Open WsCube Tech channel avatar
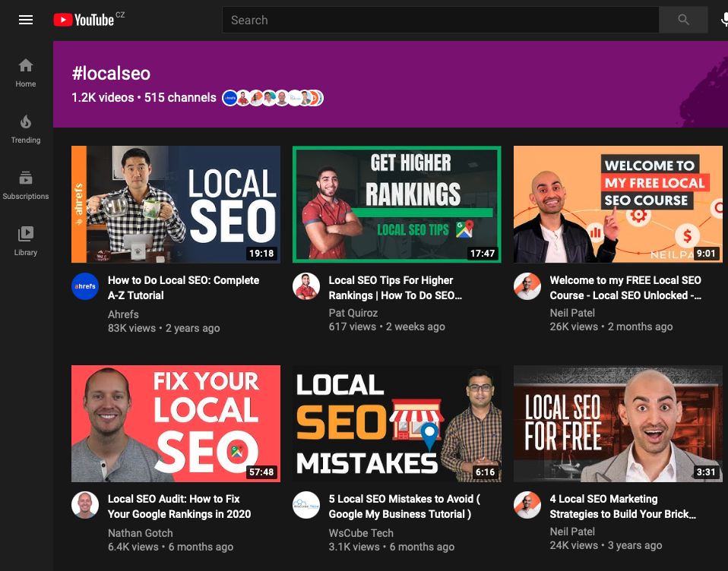The height and width of the screenshot is (571, 728). coord(306,505)
